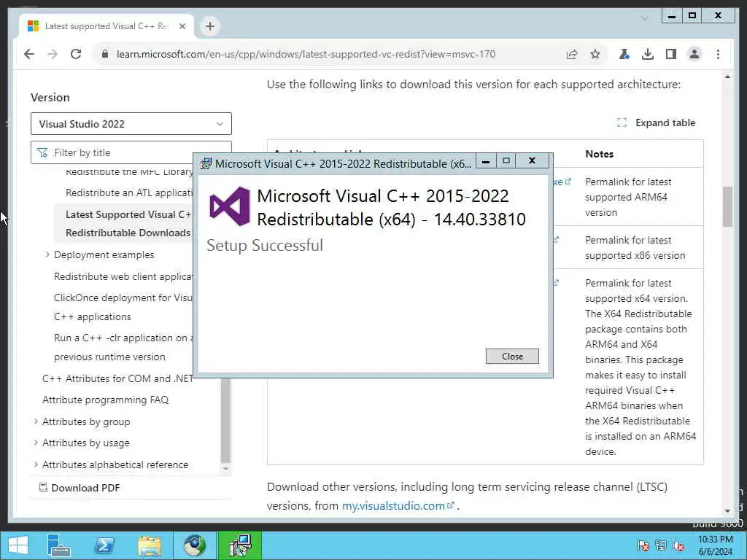Close the Setup Successful dialog with Close button

512,356
